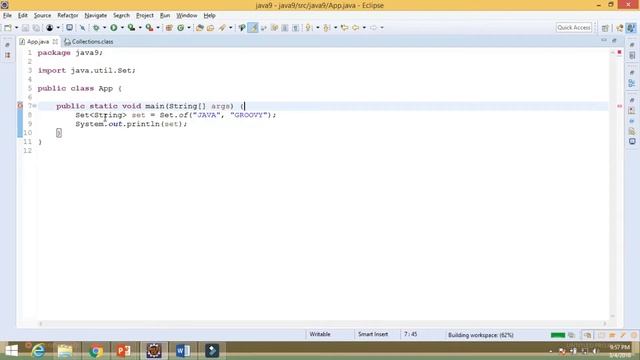Click the 'Writable' status field
This screenshot has width=640, height=360.
coord(320,334)
